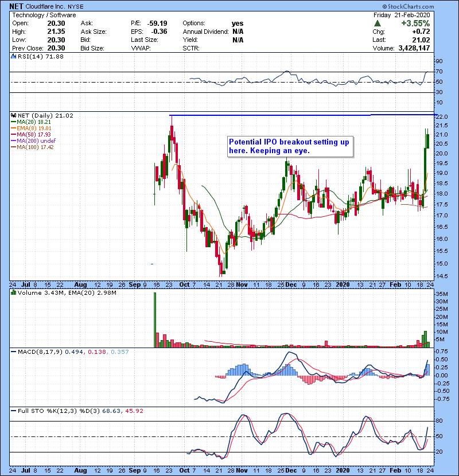Click the volume bars icon beside Volume label
The width and height of the screenshot is (459, 476).
point(14,292)
